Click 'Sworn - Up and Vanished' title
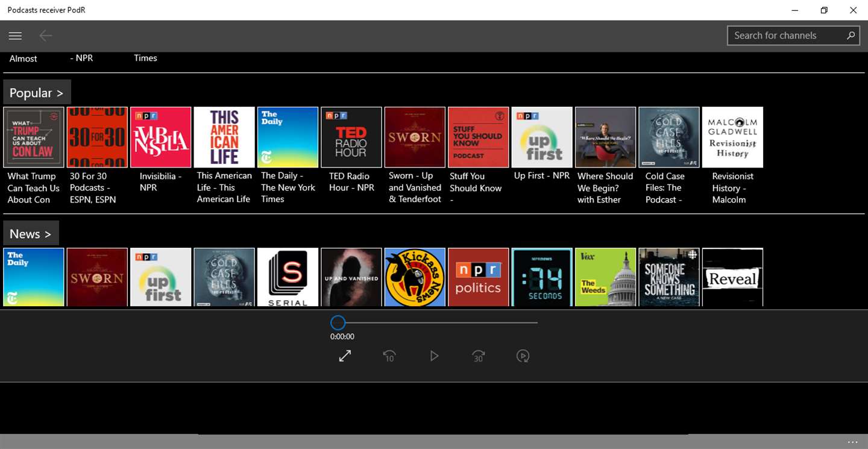This screenshot has width=868, height=449. point(415,187)
